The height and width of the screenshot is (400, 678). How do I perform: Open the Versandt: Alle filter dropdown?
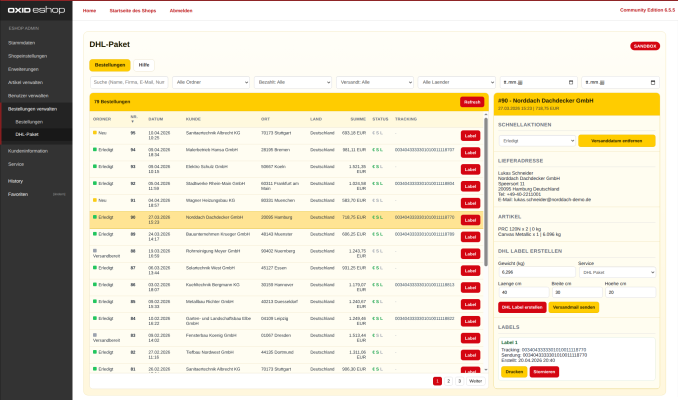374,82
